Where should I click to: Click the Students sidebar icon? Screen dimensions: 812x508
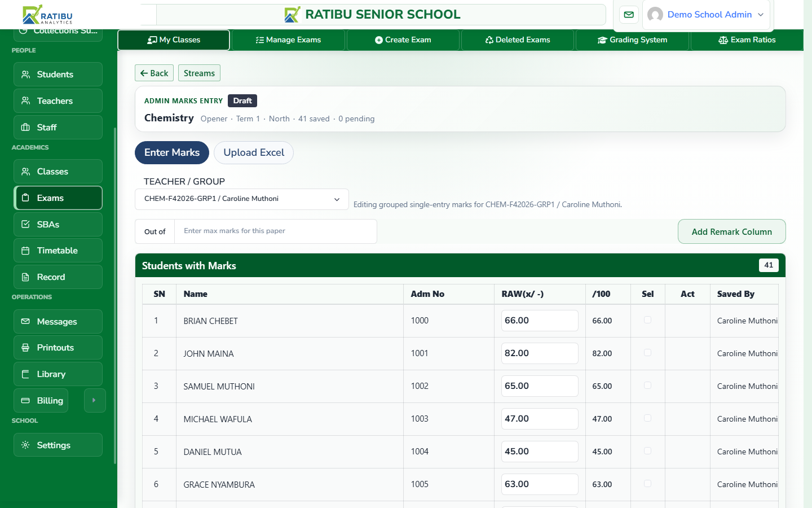pos(25,75)
